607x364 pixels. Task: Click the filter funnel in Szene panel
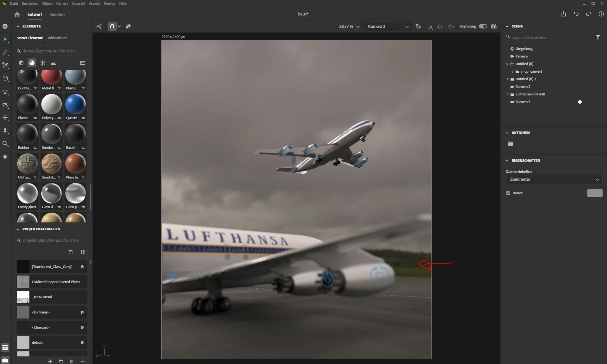(x=598, y=37)
